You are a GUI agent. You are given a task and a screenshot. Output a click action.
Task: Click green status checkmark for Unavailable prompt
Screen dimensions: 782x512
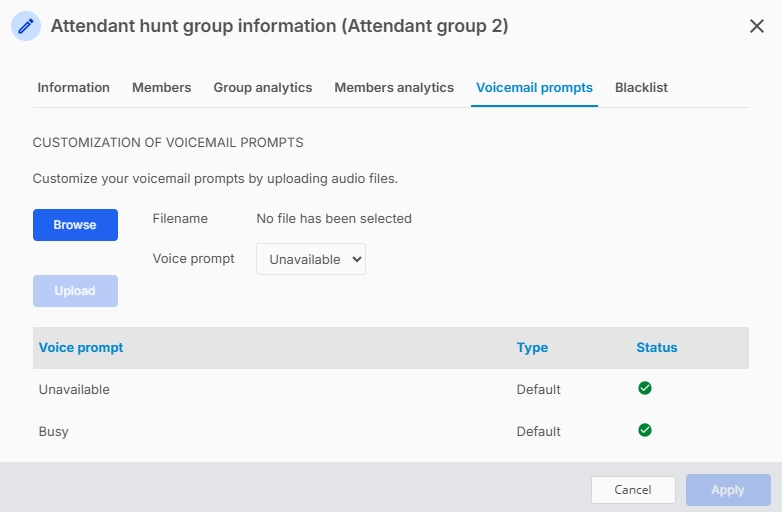click(644, 388)
